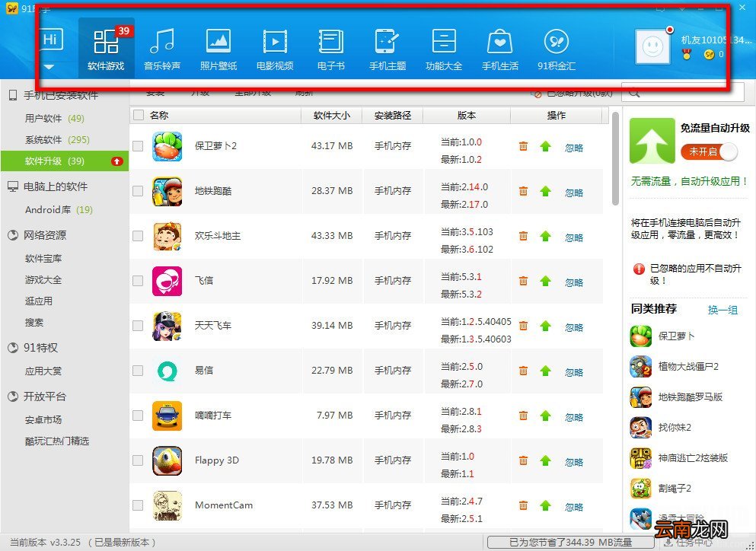Select the 易信 row checkbox
756x551 pixels.
coord(138,370)
